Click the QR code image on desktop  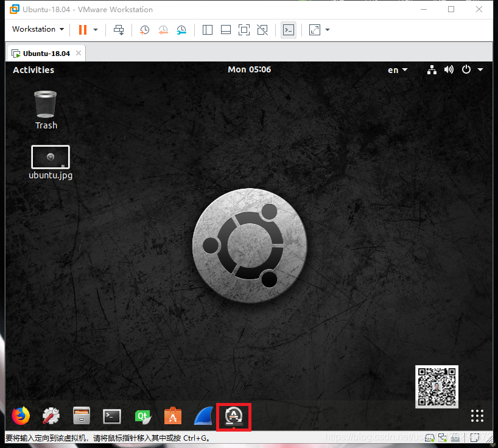coord(437,387)
